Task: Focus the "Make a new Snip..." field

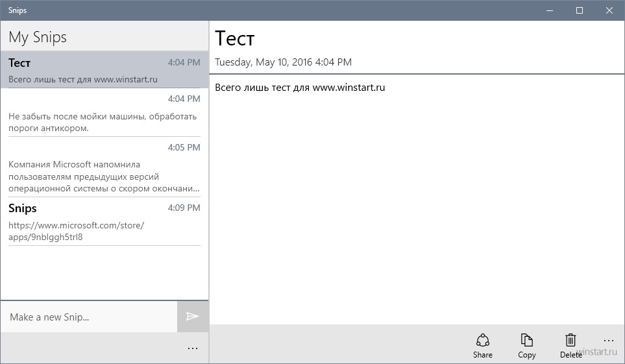Action: point(89,317)
